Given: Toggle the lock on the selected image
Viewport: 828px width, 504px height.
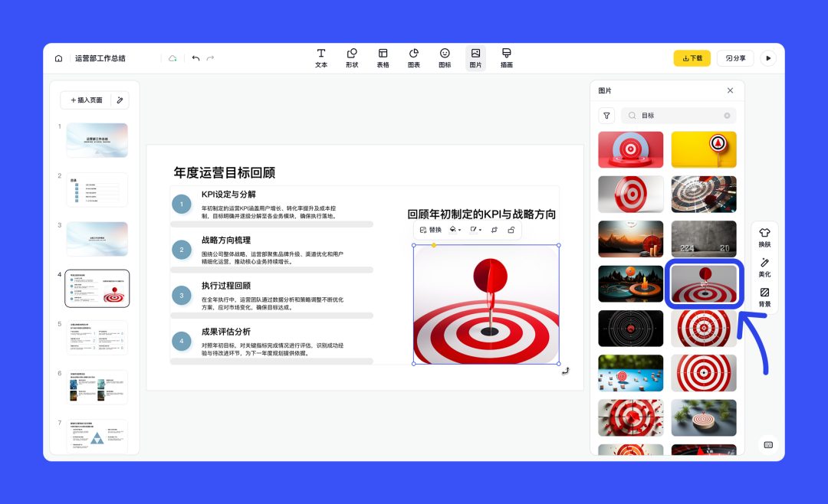Looking at the screenshot, I should coord(512,230).
